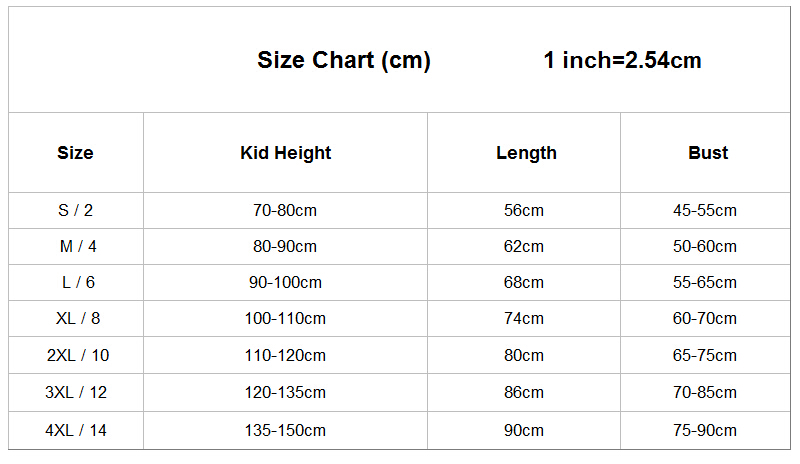This screenshot has height=464, width=800.
Task: Click the 45-55cm bust value
Action: (705, 210)
